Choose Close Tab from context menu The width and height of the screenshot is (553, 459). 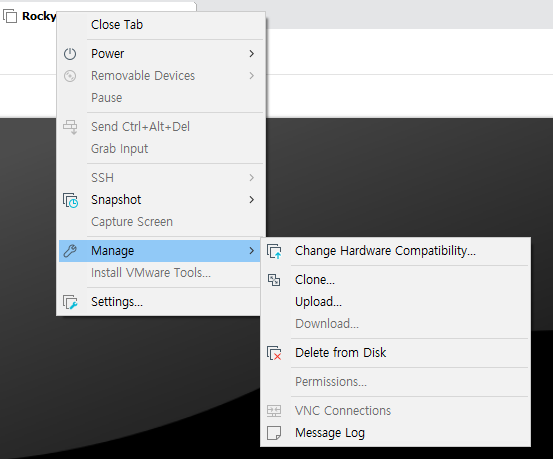(161, 25)
